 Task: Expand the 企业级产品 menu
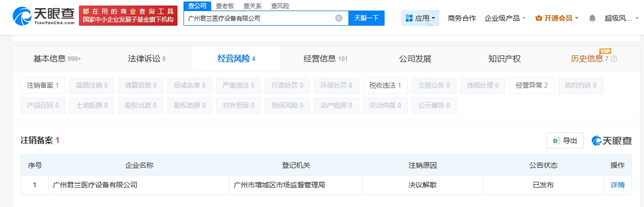pyautogui.click(x=505, y=18)
